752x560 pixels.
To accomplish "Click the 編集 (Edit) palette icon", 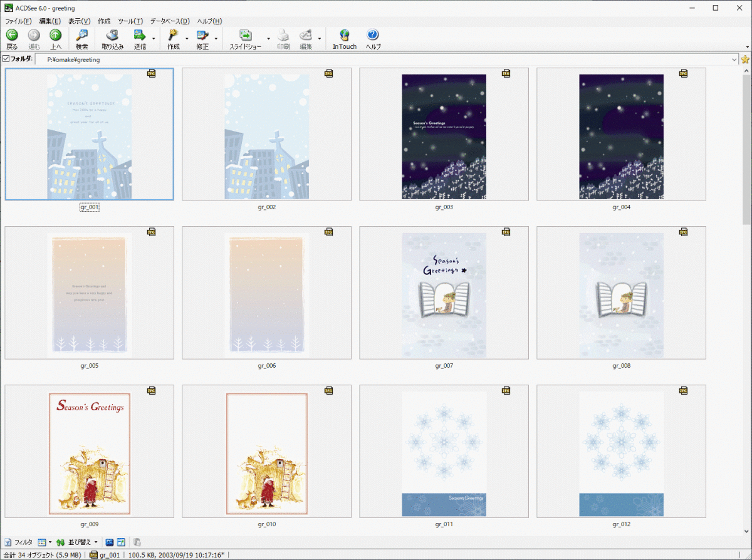I will pyautogui.click(x=306, y=35).
